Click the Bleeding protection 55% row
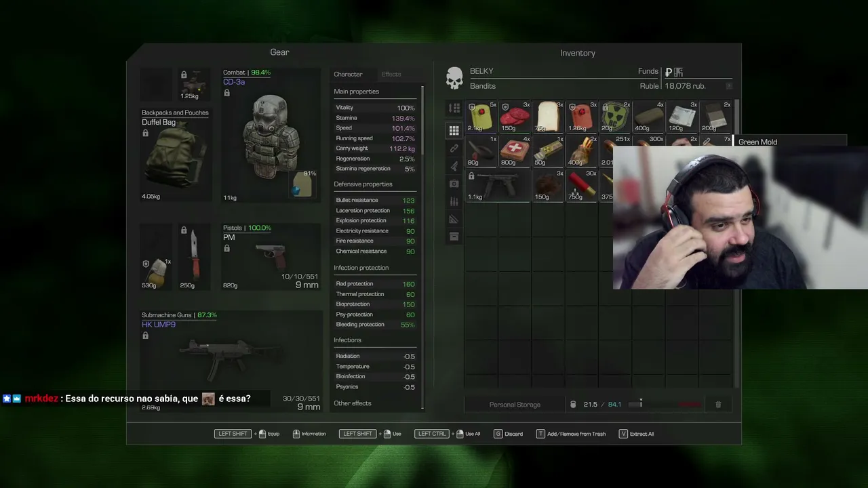 click(375, 325)
